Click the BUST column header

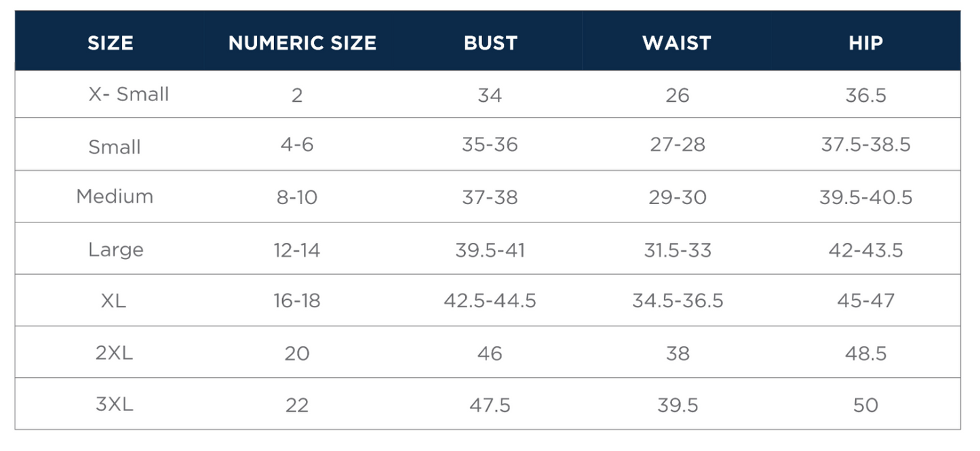(490, 43)
